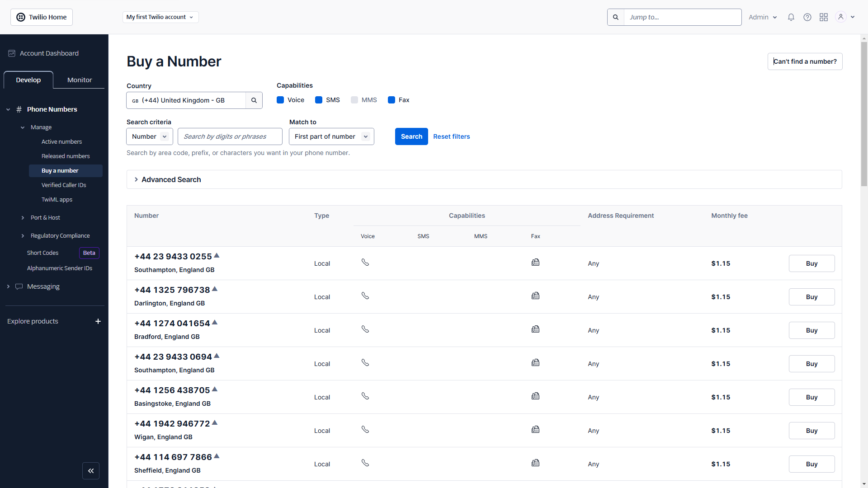Uncheck the Voice capability
868x488 pixels.
[280, 100]
